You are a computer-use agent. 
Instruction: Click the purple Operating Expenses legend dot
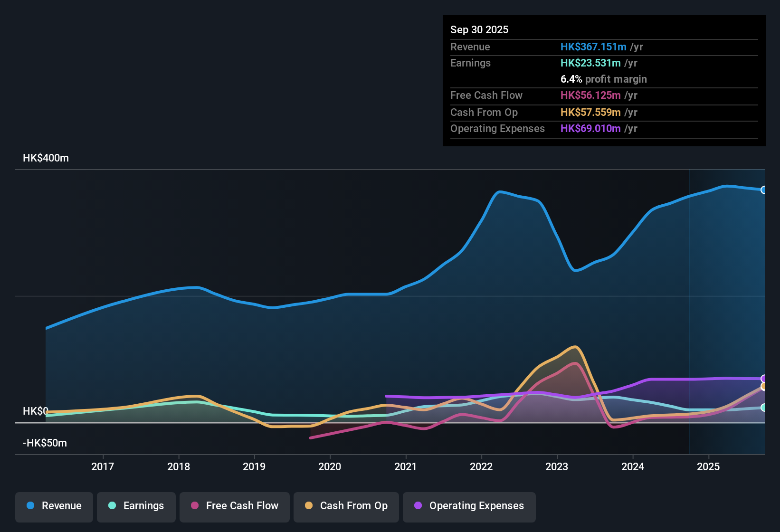click(418, 506)
